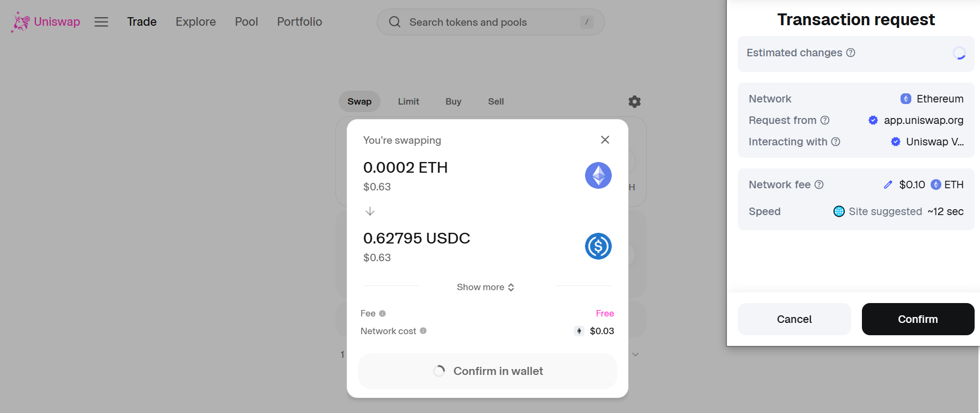Cancel the transaction request

point(794,319)
